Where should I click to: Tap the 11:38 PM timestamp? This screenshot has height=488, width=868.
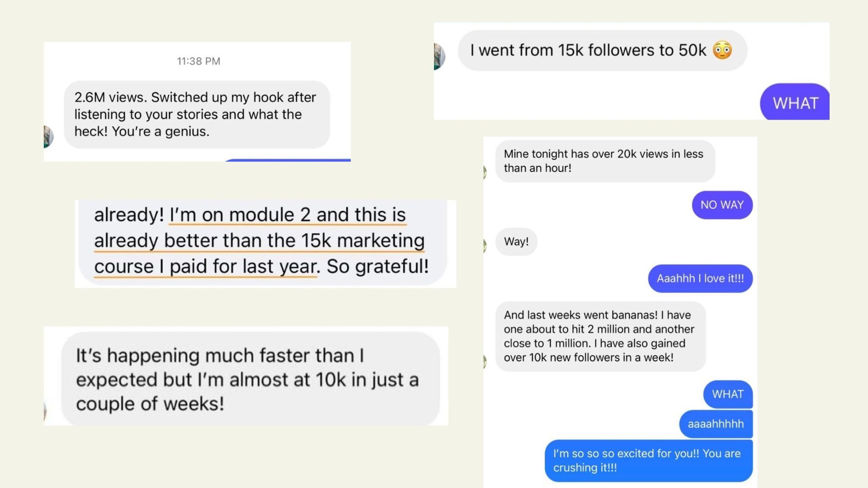tap(198, 61)
